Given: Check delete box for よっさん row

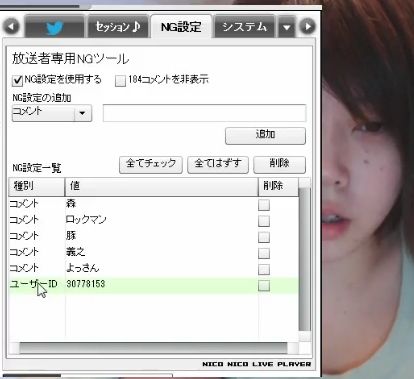Looking at the screenshot, I should point(264,269).
